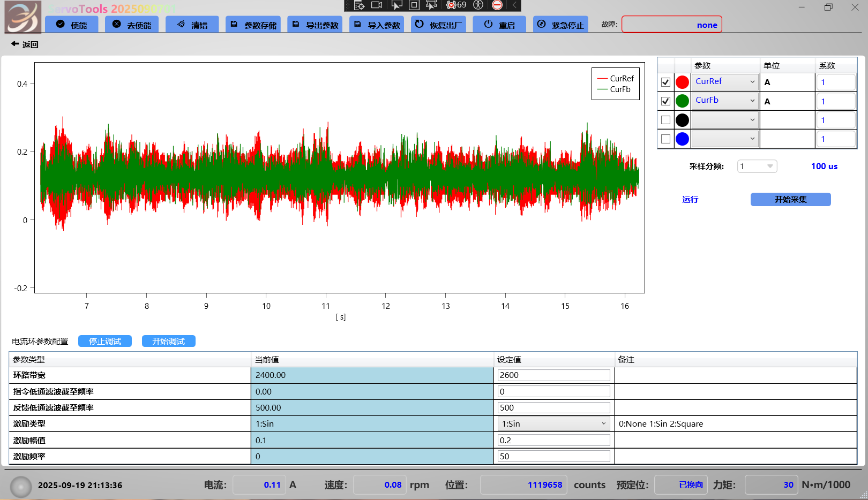This screenshot has height=500, width=868.
Task: Click the video camera icon in debug toolbar
Action: tap(377, 5)
